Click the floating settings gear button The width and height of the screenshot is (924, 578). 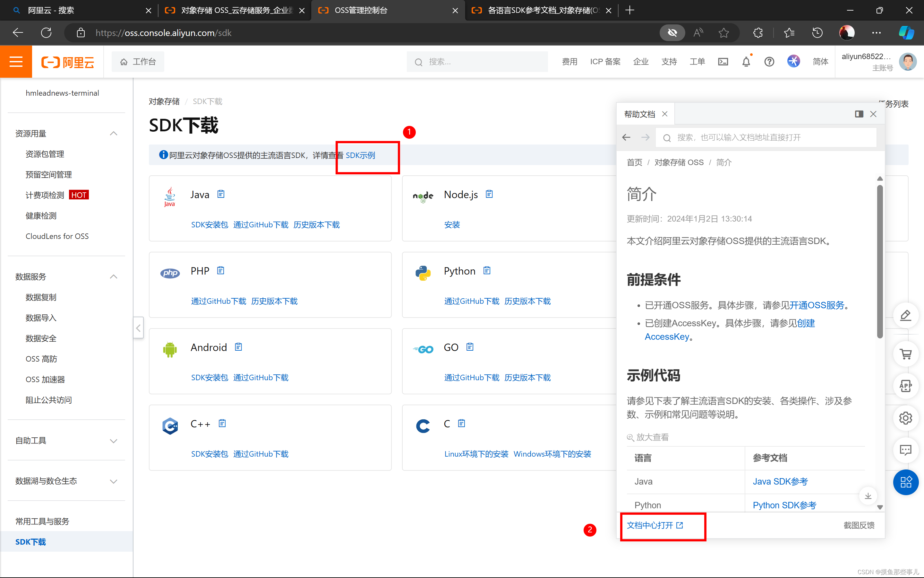906,418
